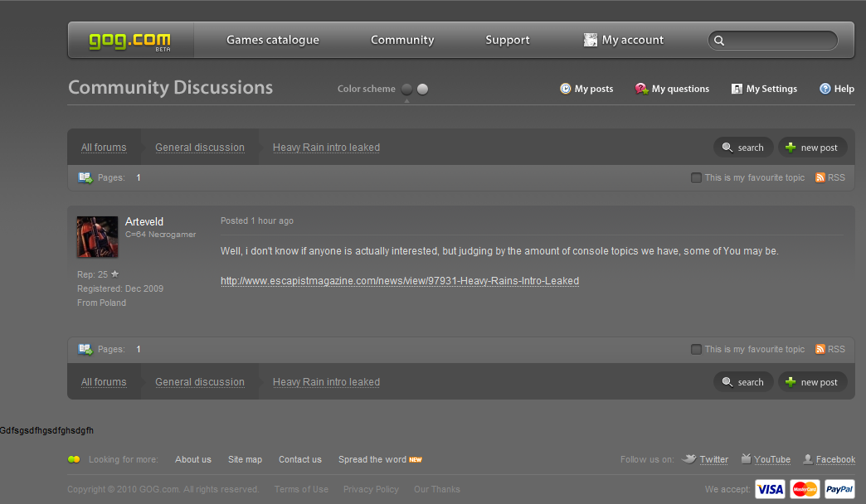Viewport: 866px width, 504px height.
Task: Open the Facebook text link
Action: [835, 459]
